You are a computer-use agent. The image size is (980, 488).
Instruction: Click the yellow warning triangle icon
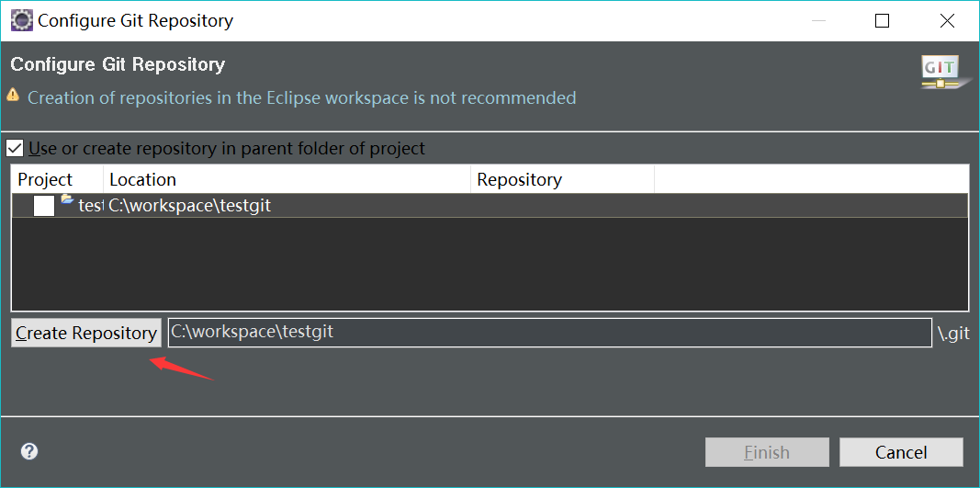13,96
